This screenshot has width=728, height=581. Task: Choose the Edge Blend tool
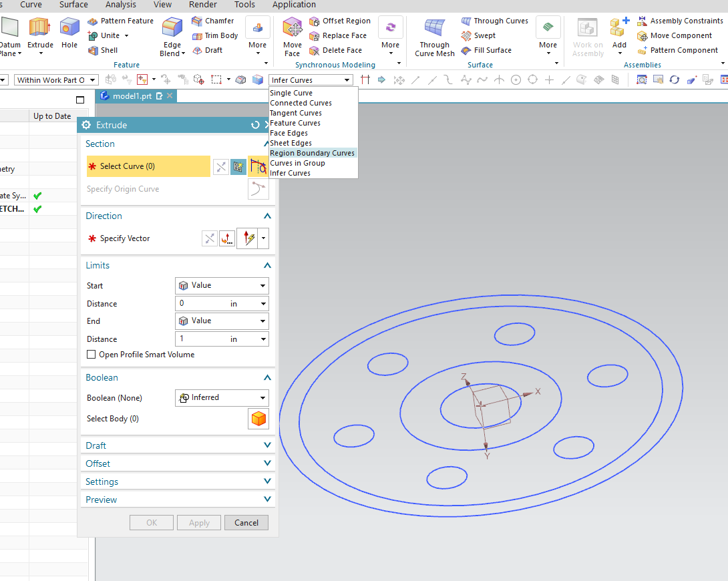pyautogui.click(x=172, y=36)
